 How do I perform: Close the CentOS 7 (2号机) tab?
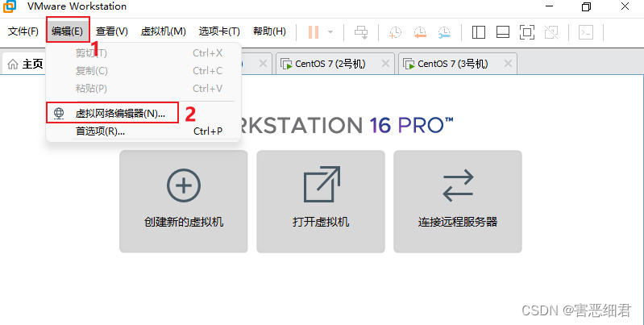(385, 63)
